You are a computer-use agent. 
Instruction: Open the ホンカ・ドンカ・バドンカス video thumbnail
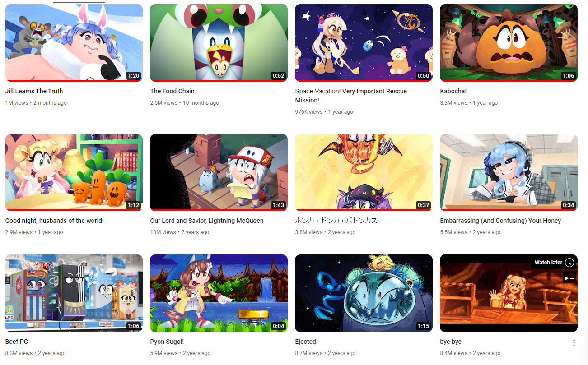click(364, 172)
